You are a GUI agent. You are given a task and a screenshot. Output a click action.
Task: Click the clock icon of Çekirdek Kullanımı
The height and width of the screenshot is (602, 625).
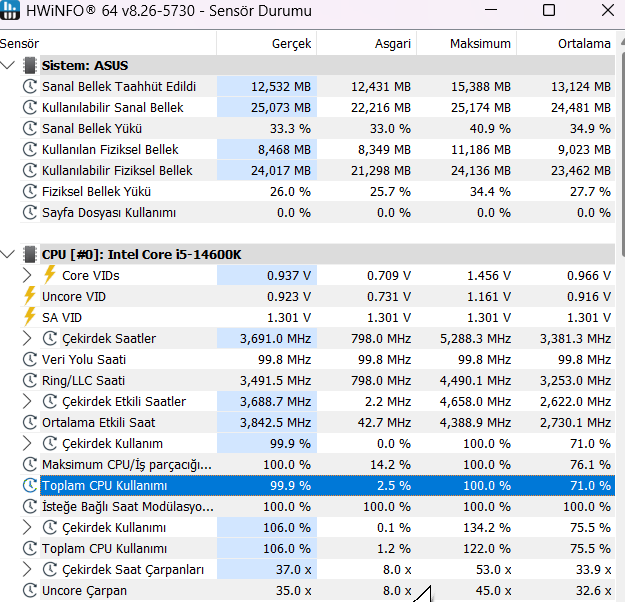(x=50, y=527)
